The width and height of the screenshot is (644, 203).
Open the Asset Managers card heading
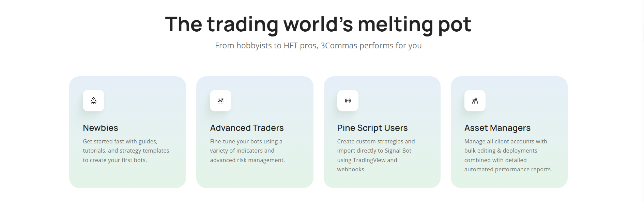(497, 128)
